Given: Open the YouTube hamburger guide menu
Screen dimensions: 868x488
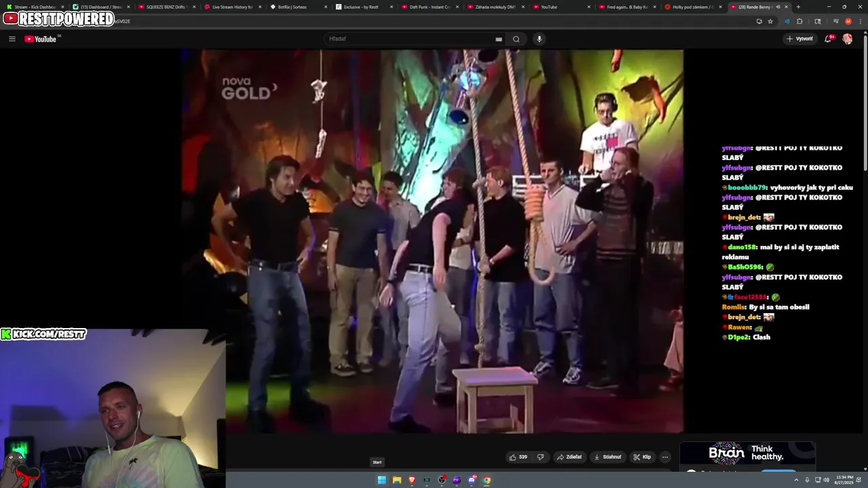Looking at the screenshot, I should (12, 39).
